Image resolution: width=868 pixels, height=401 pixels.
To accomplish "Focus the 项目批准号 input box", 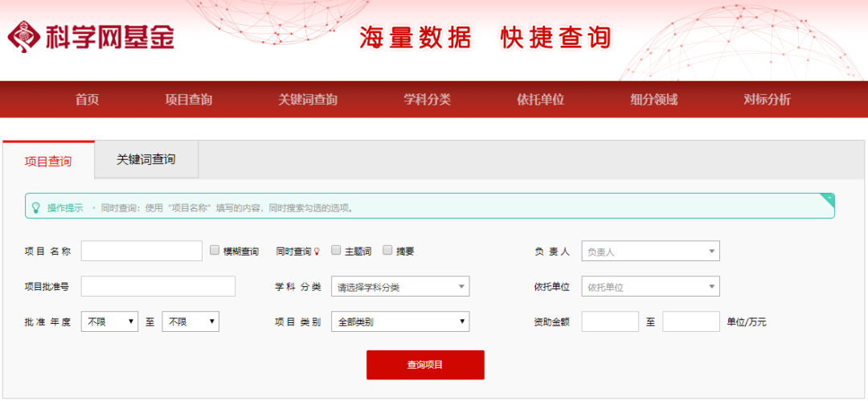I will (x=158, y=287).
